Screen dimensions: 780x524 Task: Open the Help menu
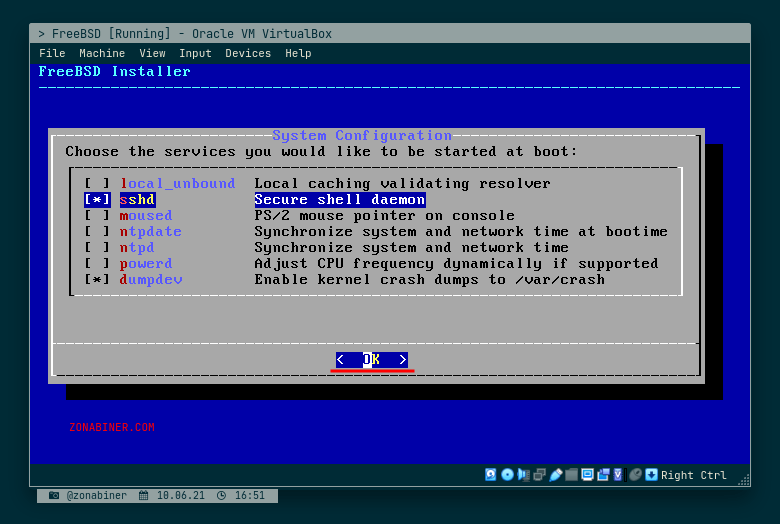coord(298,53)
